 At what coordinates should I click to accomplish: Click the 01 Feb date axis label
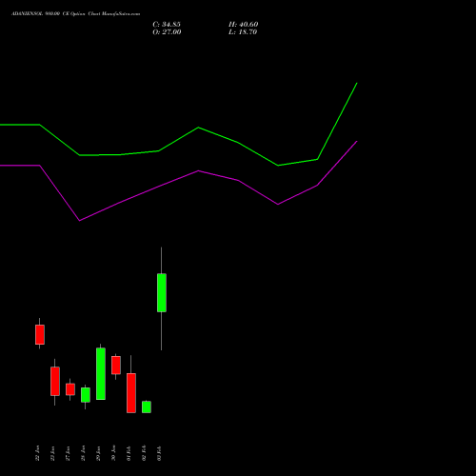pos(129,453)
